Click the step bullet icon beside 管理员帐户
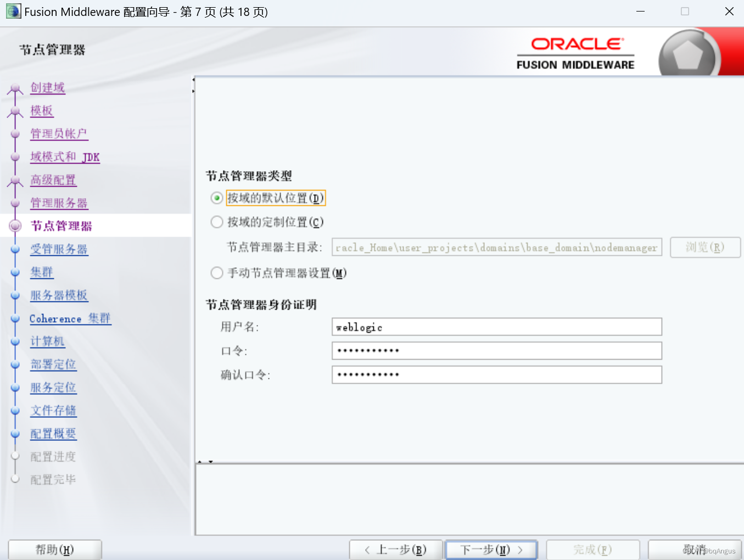Screen dimensions: 744x560 tap(15, 134)
